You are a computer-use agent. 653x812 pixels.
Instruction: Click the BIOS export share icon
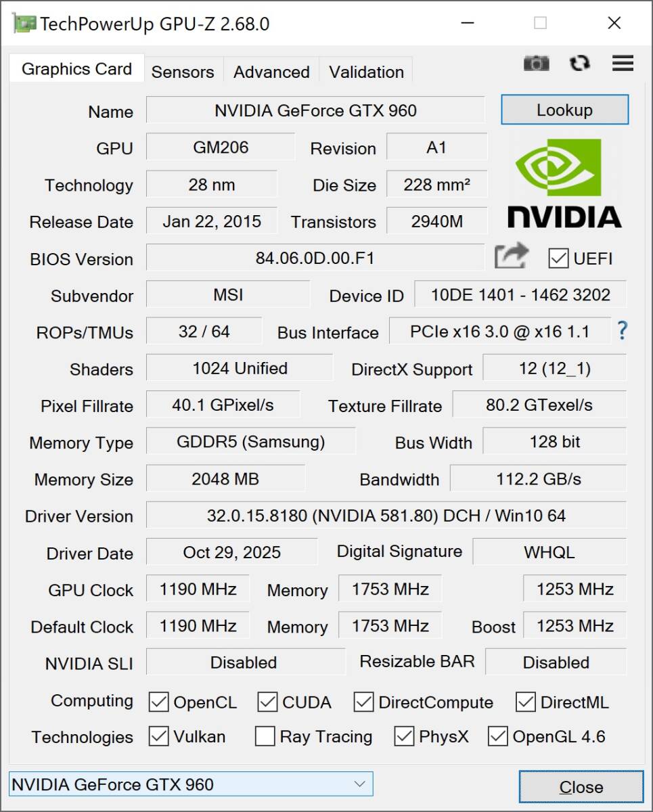coord(511,257)
